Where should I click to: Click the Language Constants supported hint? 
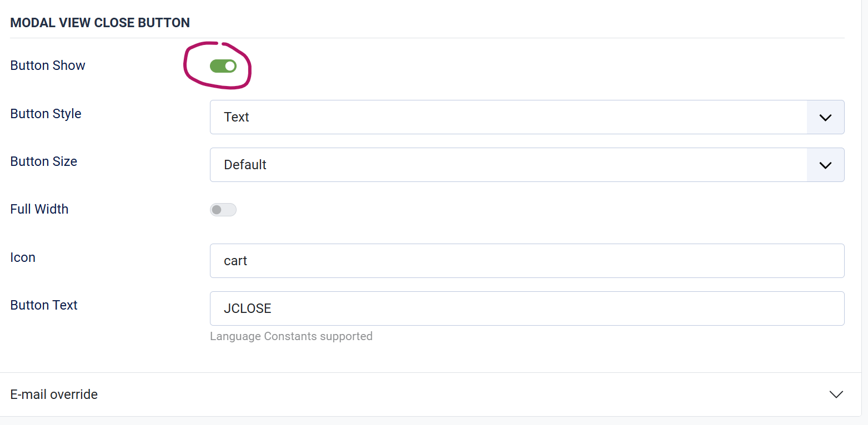tap(291, 336)
